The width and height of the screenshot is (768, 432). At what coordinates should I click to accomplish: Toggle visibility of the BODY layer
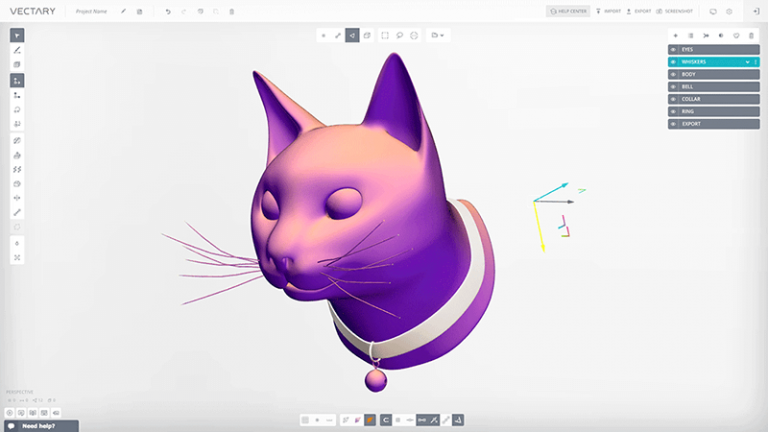click(674, 74)
